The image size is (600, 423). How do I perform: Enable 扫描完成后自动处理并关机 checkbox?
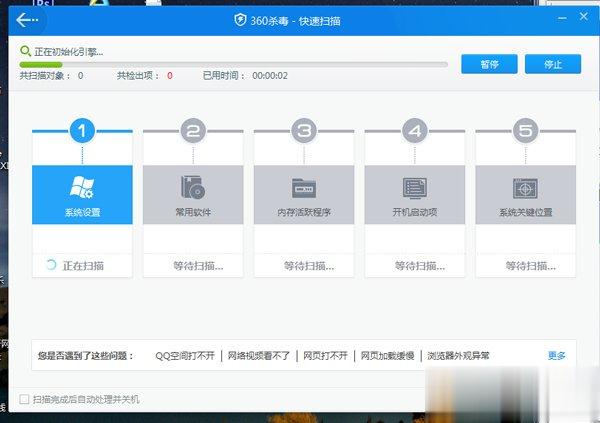[25, 400]
